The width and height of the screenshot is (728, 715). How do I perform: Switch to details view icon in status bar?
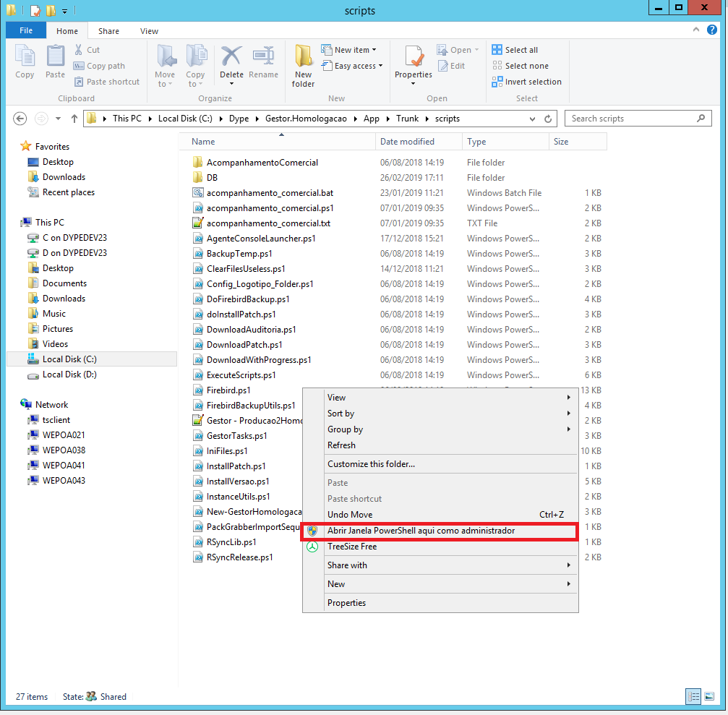point(693,696)
